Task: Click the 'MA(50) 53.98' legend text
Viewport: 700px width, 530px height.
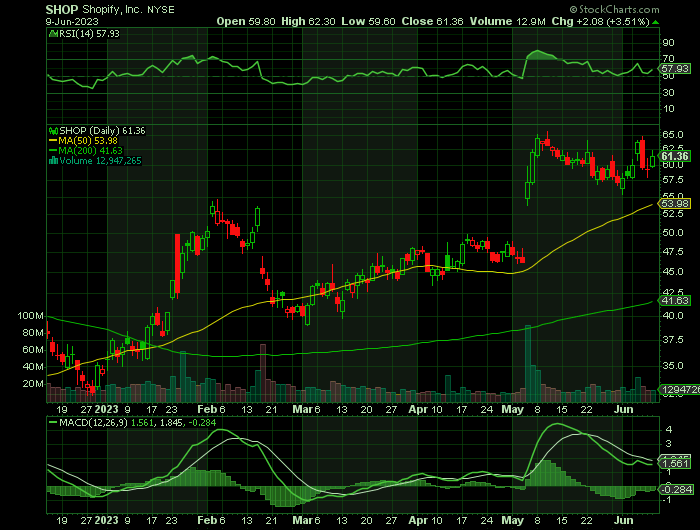Action: [88, 141]
